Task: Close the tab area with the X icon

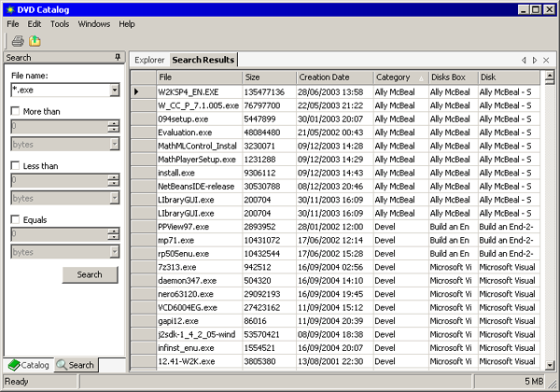Action: [547, 60]
